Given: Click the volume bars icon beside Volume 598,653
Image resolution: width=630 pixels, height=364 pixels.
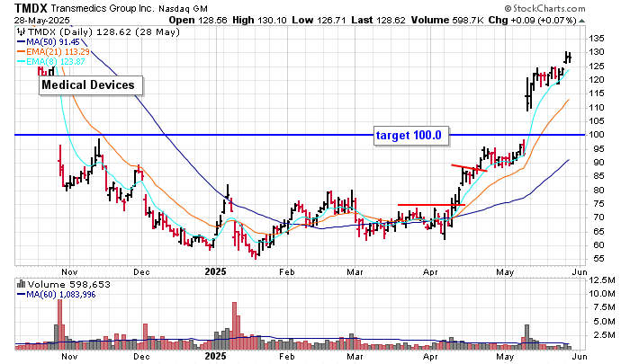Looking at the screenshot, I should point(22,284).
